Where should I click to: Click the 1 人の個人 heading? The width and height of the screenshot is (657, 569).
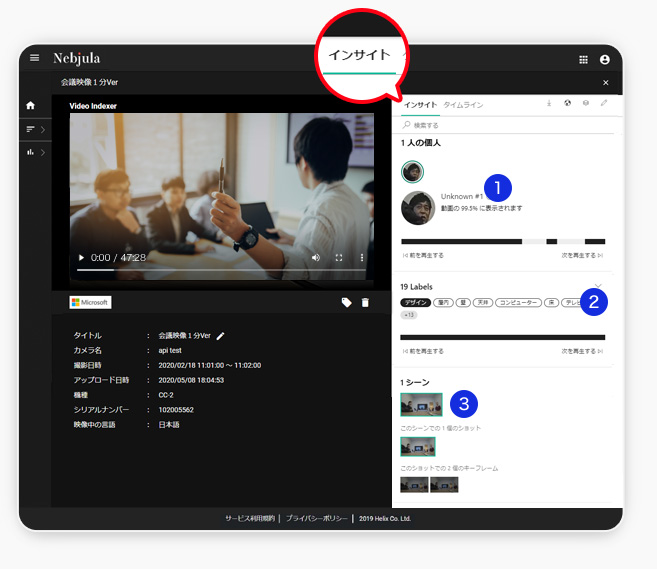pos(420,143)
